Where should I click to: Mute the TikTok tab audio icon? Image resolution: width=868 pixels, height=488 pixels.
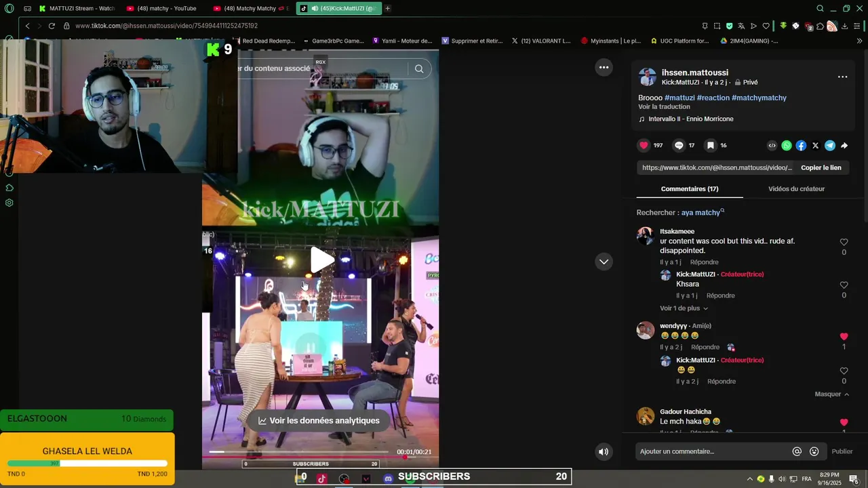(314, 9)
